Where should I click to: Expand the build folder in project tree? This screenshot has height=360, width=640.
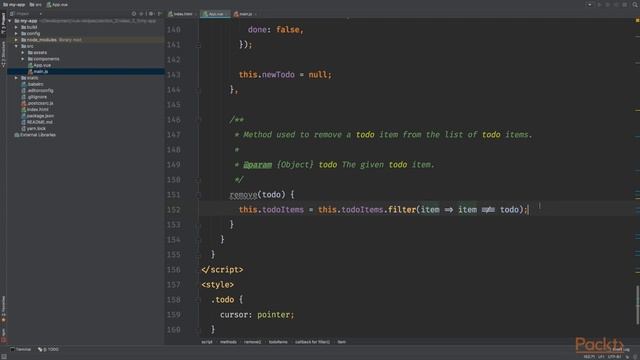coord(16,27)
